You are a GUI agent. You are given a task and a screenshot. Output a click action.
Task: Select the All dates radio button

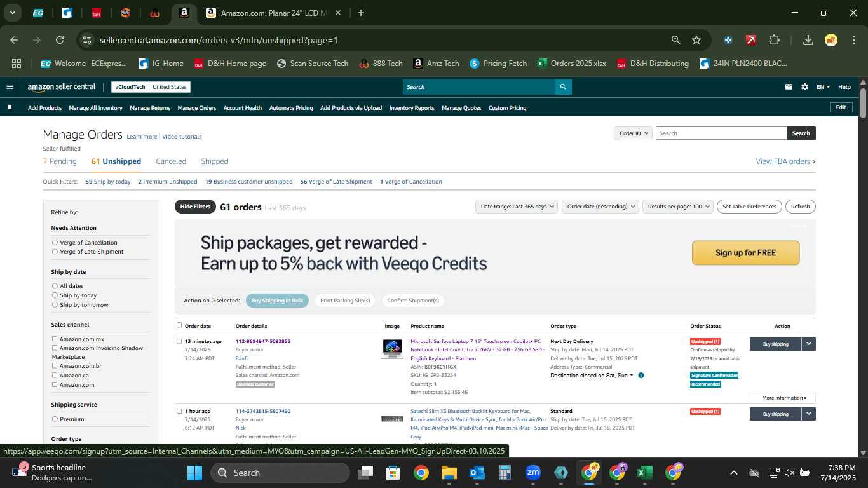click(x=55, y=286)
